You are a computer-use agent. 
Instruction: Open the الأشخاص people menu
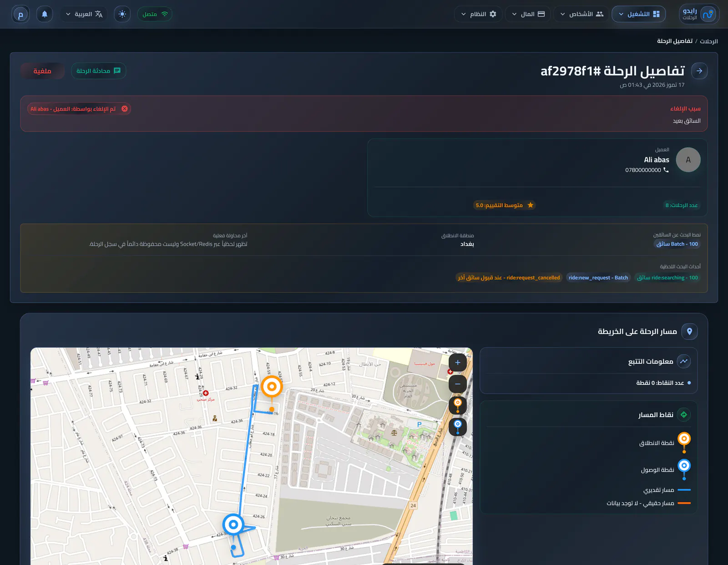(581, 14)
